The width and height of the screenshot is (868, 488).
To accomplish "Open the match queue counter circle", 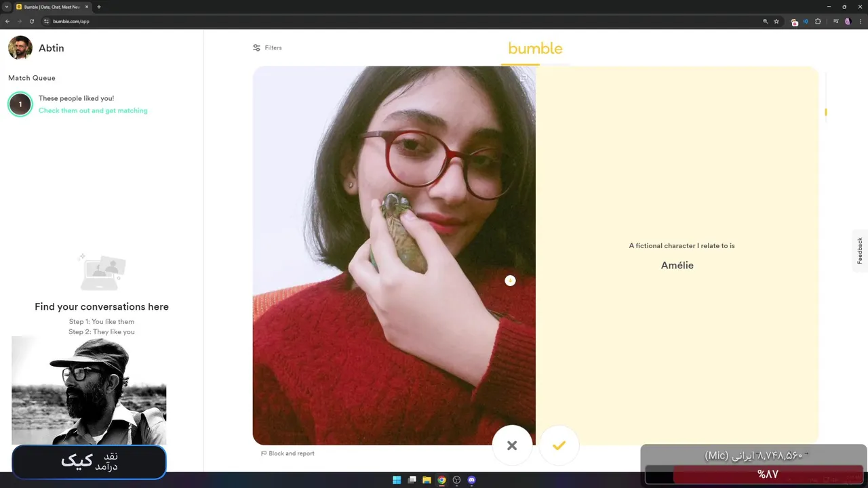I will click(20, 104).
